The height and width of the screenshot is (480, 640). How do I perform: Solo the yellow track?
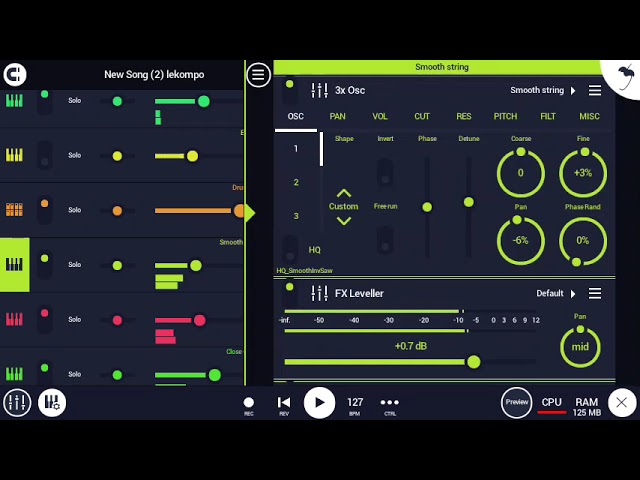(x=75, y=155)
